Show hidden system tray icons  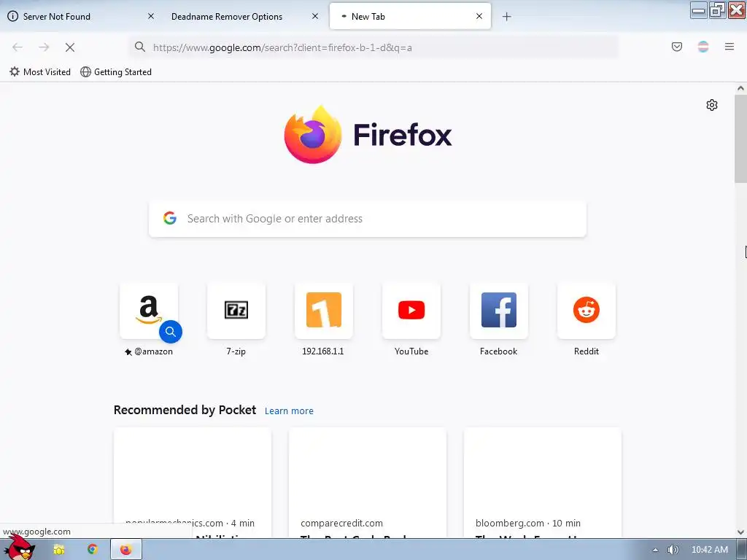click(x=656, y=550)
